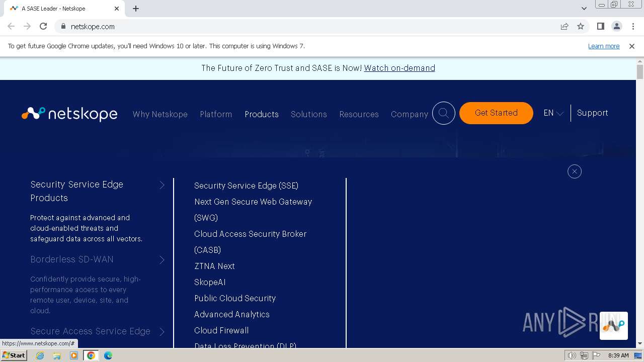Switch to Chrome in the taskbar
644x362 pixels.
click(91, 355)
